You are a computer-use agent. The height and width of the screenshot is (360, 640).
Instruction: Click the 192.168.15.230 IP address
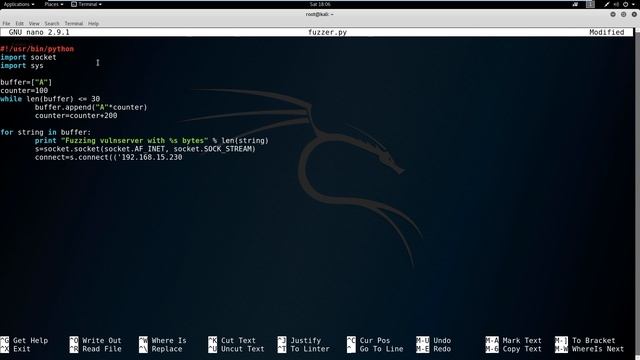[152, 158]
